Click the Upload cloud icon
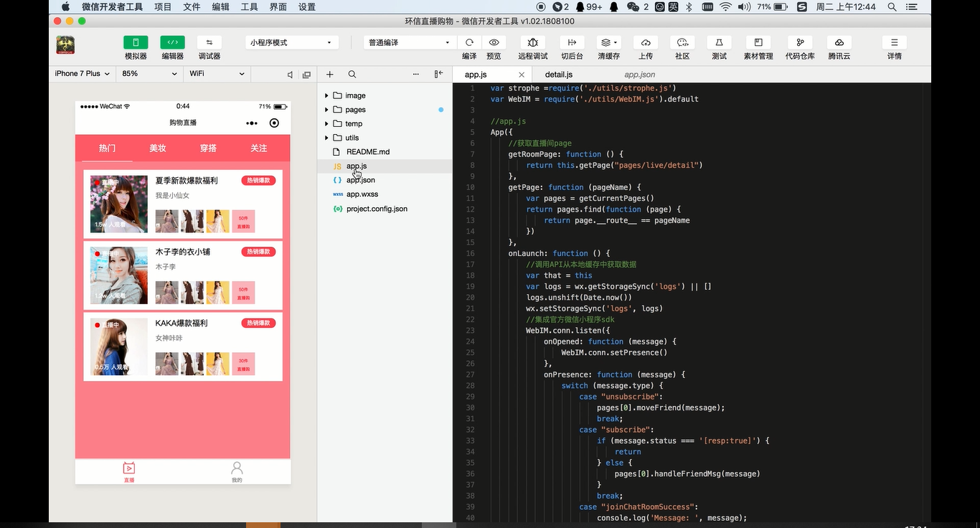This screenshot has width=980, height=528. (646, 43)
